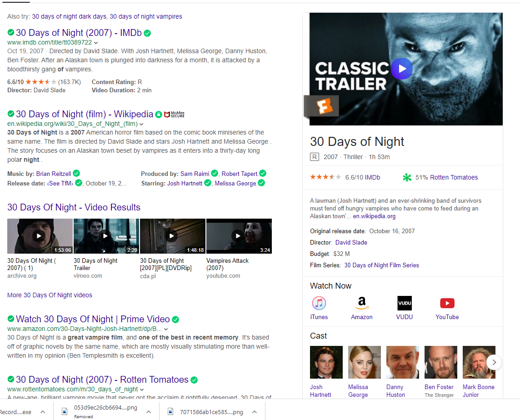Open the 30 Days of Night Wikipedia result
Screen dimensions: 520x420
85,114
